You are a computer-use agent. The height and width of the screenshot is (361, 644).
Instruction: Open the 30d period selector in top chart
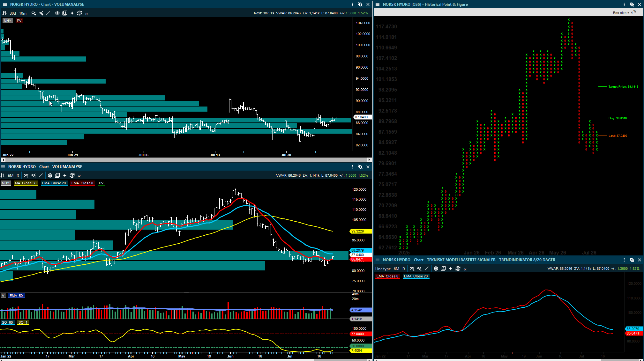pos(13,13)
